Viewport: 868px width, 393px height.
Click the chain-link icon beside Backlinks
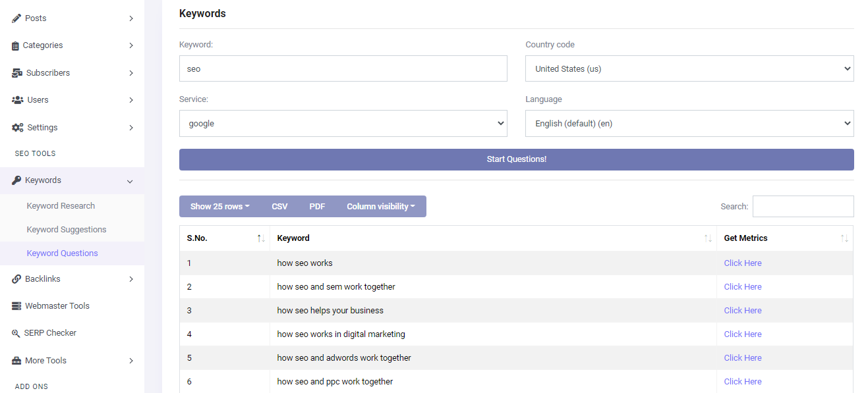(16, 279)
